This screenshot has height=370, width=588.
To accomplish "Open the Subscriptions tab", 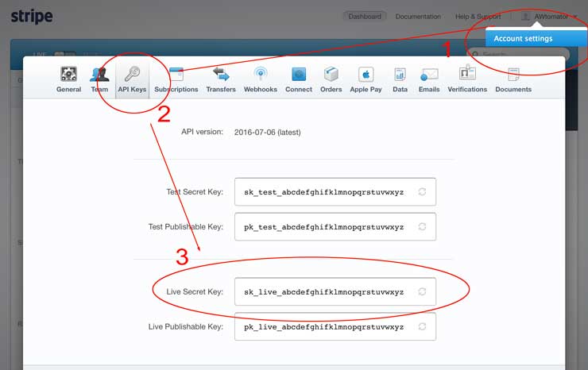I will coord(176,79).
